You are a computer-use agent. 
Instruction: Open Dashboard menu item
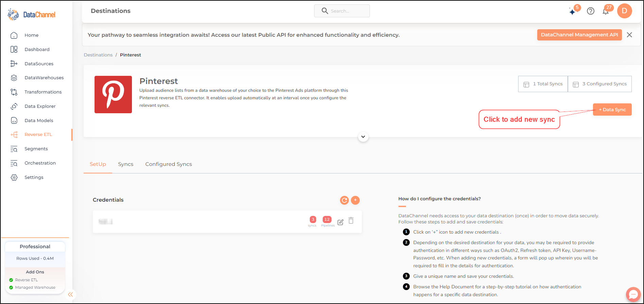click(37, 49)
